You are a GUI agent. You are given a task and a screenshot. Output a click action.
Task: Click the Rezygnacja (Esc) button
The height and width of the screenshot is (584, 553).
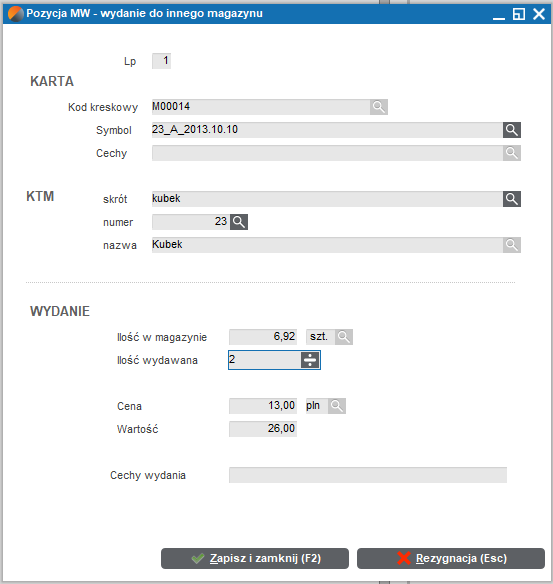point(451,558)
